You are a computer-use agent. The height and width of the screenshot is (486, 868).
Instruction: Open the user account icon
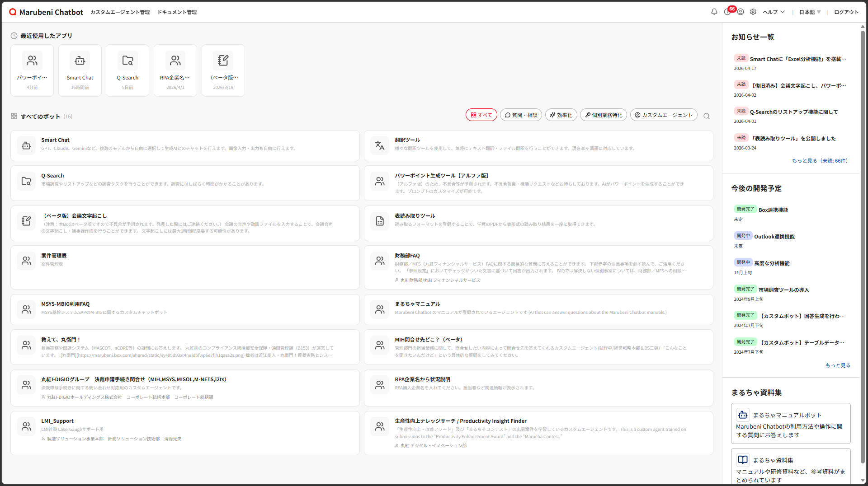741,12
